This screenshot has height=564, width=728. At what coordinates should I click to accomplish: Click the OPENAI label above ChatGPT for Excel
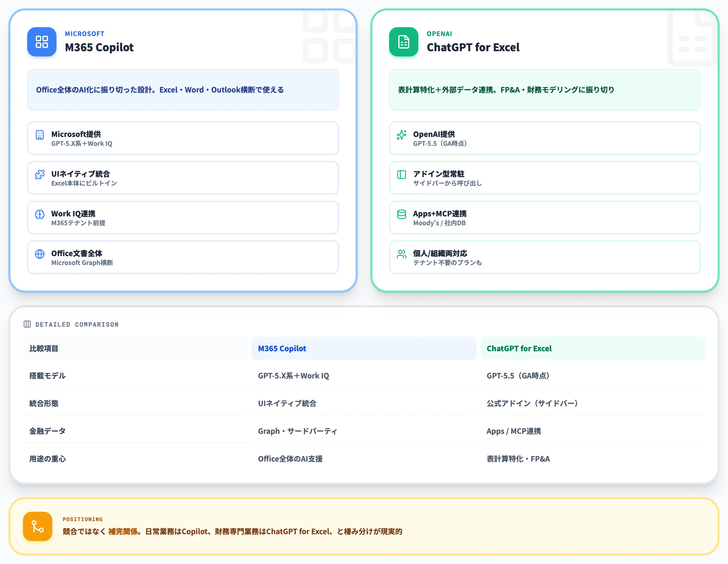click(x=439, y=34)
